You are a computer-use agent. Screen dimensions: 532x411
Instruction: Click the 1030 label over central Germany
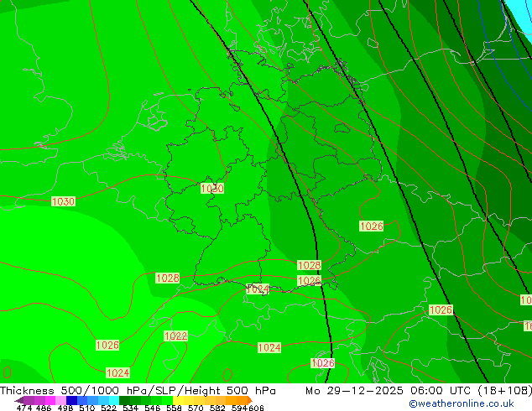pos(212,189)
